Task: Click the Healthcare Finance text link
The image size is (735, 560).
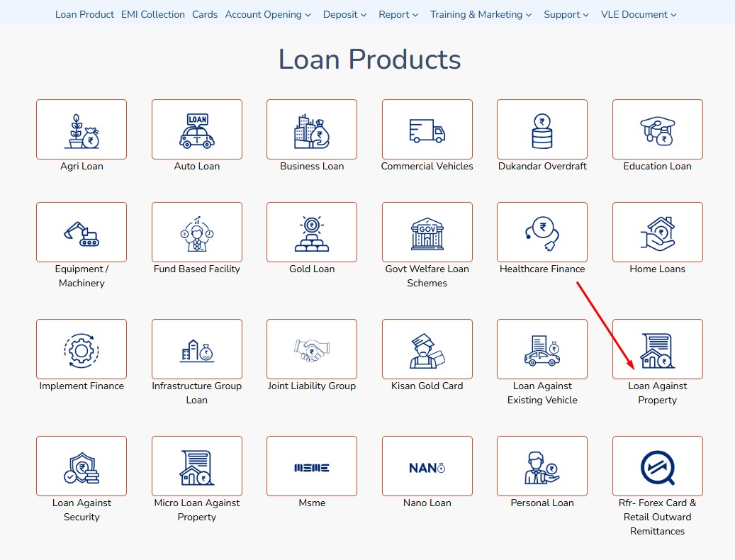Action: coord(542,269)
